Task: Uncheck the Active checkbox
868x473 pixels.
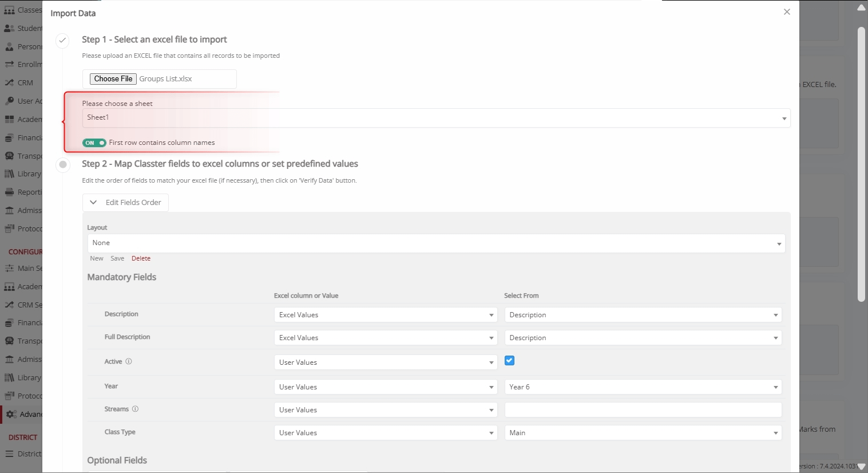Action: point(509,361)
